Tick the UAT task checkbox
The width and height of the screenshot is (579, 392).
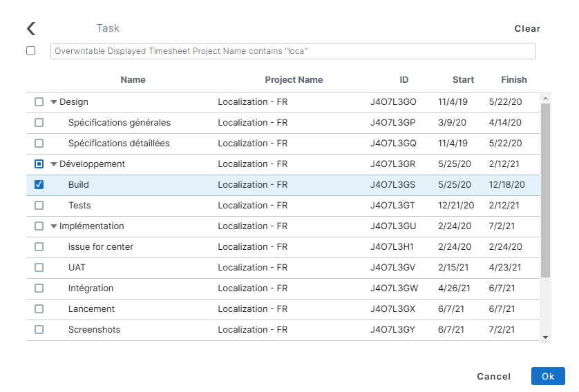pyautogui.click(x=39, y=268)
